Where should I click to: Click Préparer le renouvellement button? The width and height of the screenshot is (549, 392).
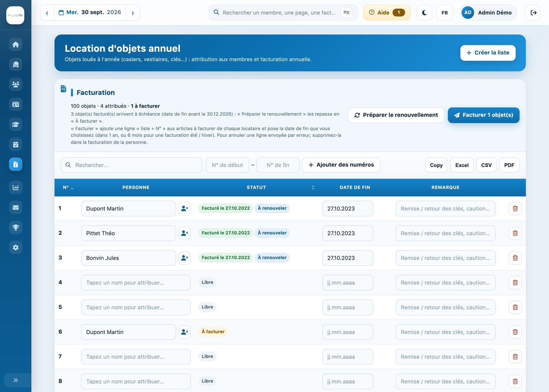click(x=396, y=115)
